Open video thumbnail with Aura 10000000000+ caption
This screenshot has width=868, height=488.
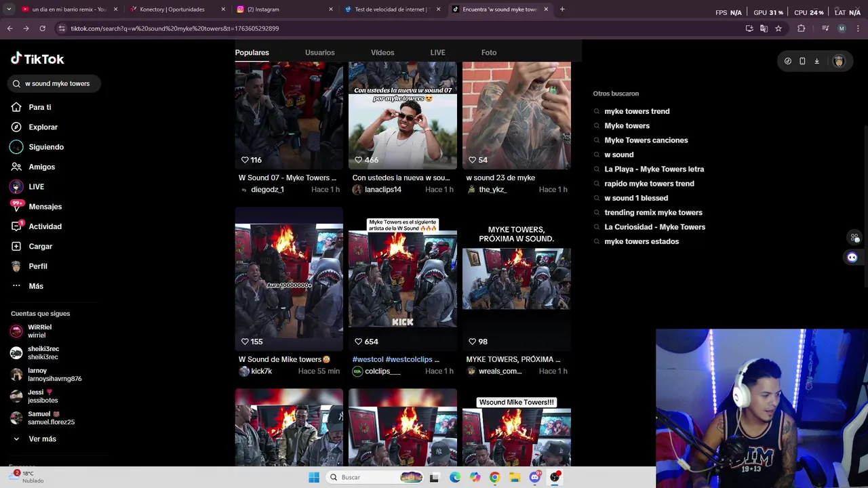pyautogui.click(x=289, y=278)
